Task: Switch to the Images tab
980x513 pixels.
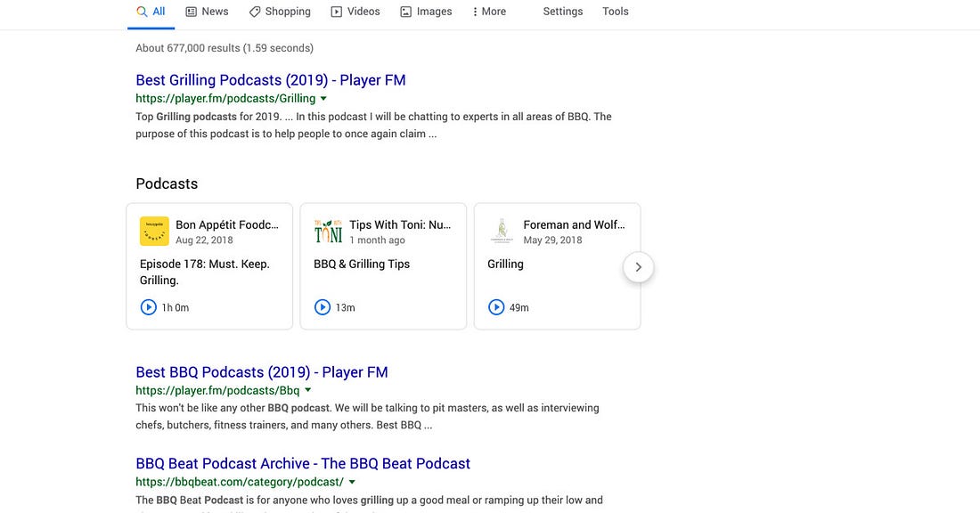Action: pos(426,12)
